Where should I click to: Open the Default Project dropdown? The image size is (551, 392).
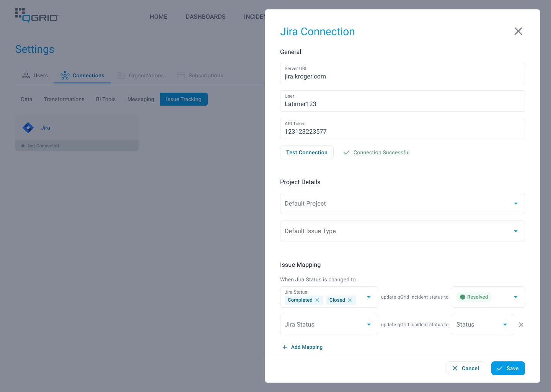click(403, 204)
